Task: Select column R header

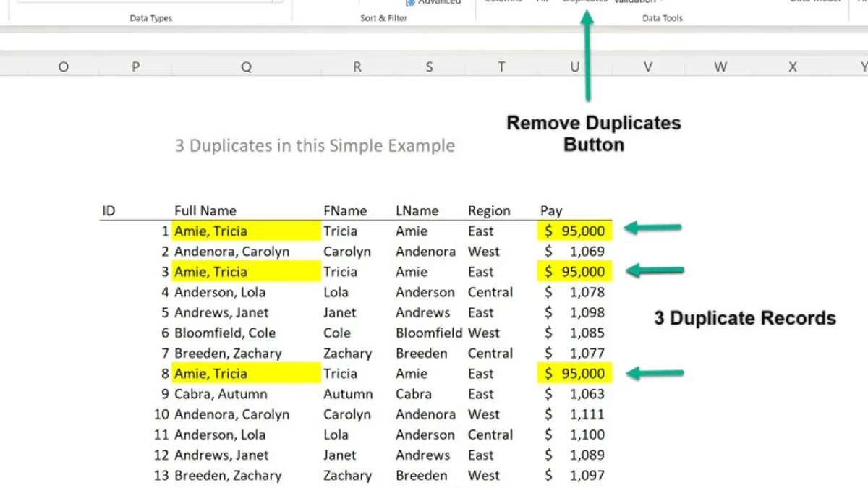Action: [357, 67]
